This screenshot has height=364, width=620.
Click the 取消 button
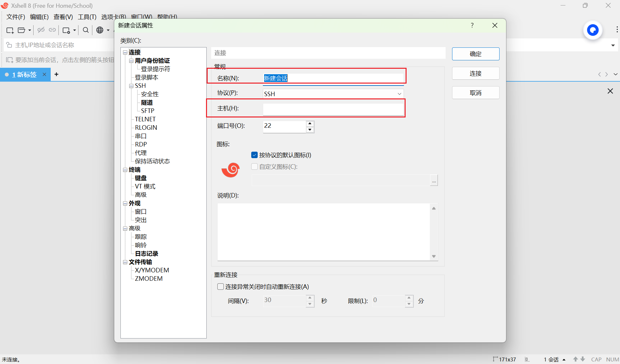[x=476, y=93]
